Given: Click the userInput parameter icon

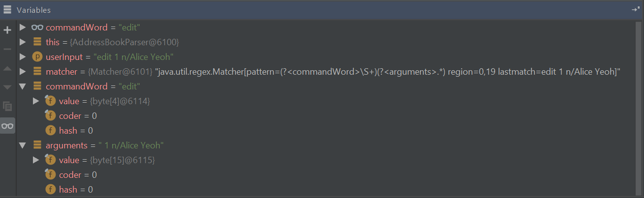Looking at the screenshot, I should click(x=37, y=57).
